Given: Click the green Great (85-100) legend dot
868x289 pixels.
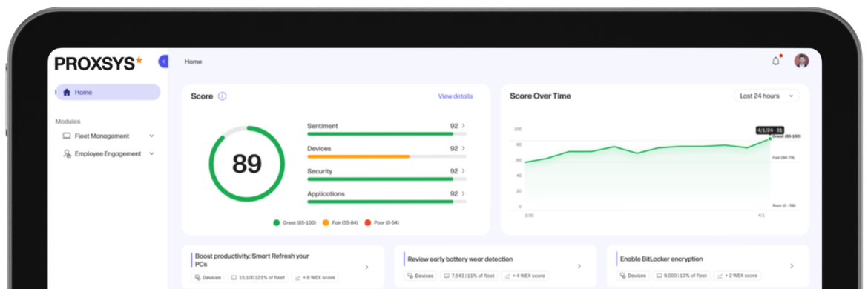Looking at the screenshot, I should click(x=276, y=223).
